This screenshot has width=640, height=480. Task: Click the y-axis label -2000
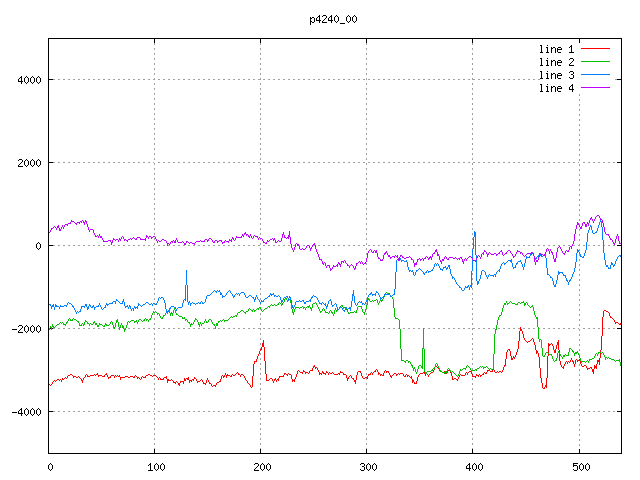click(x=27, y=329)
